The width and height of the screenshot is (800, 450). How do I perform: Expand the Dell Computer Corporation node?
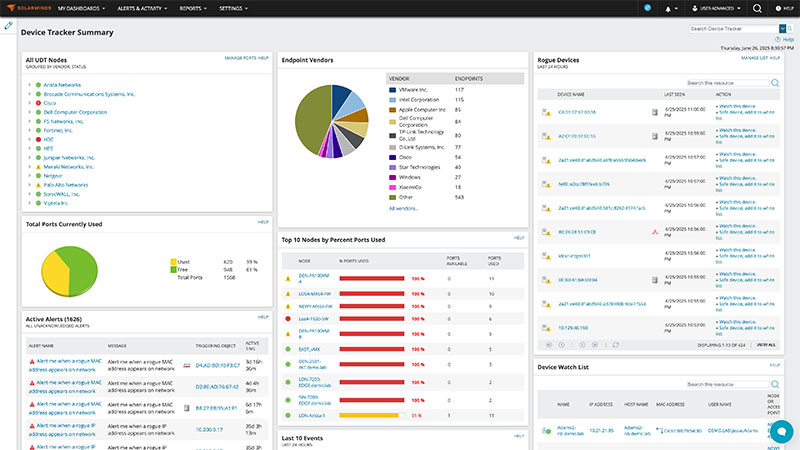[x=30, y=112]
